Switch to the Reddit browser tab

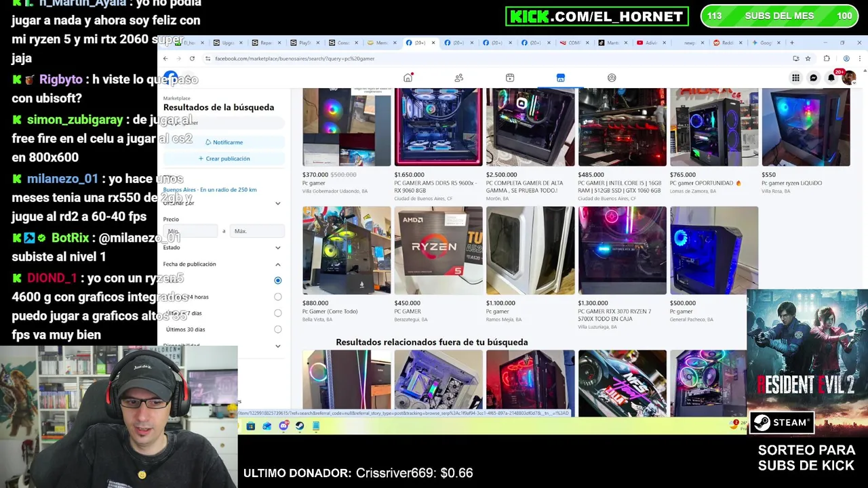tap(728, 43)
